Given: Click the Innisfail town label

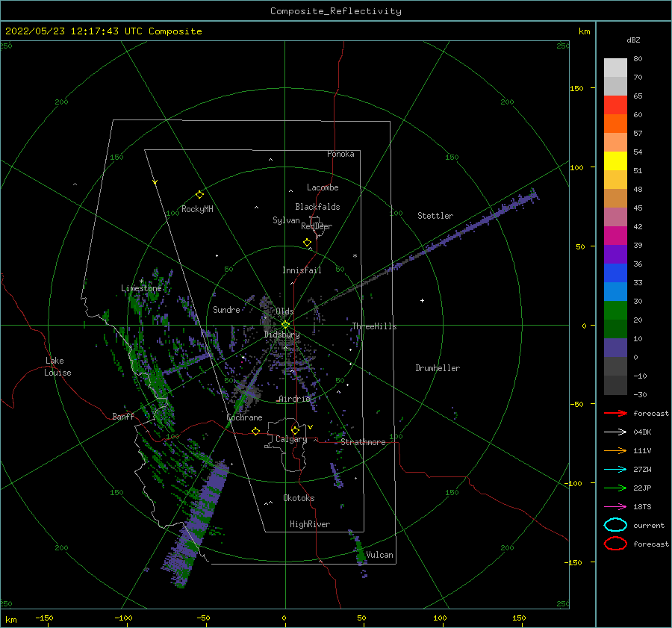Looking at the screenshot, I should [302, 270].
